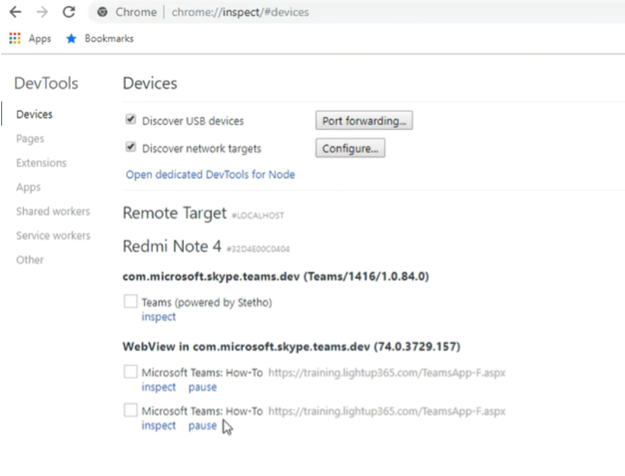
Task: Pause the second Microsoft Teams How-To WebView
Action: pyautogui.click(x=202, y=426)
